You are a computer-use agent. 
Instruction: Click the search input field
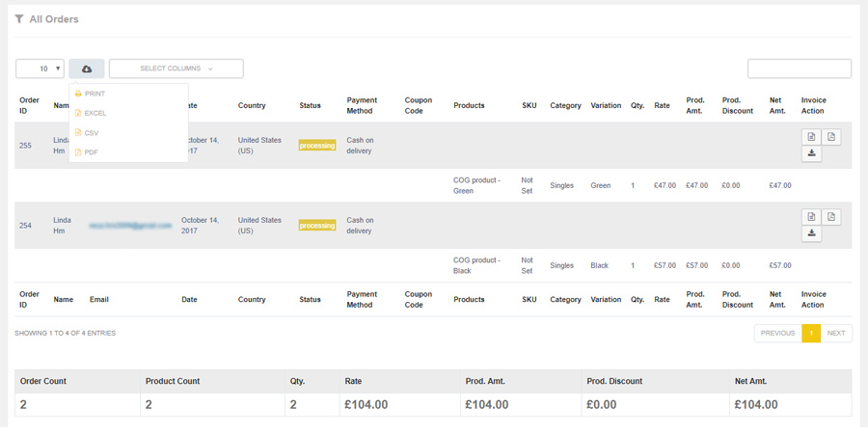pyautogui.click(x=800, y=68)
